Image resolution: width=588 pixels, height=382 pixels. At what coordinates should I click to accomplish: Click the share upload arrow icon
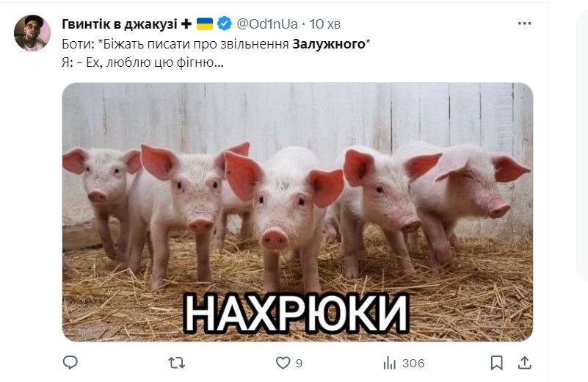[x=525, y=363]
